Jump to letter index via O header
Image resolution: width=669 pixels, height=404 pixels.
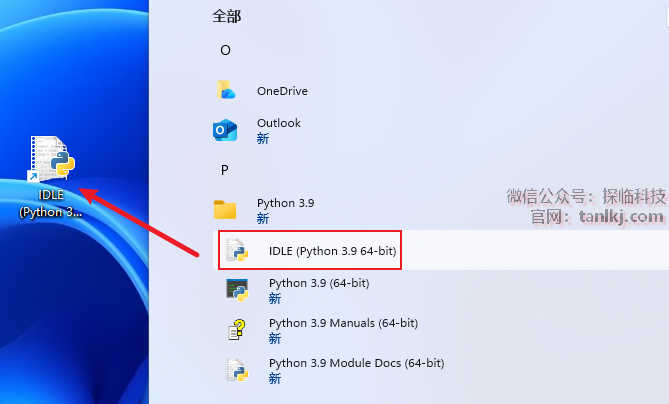tap(225, 50)
